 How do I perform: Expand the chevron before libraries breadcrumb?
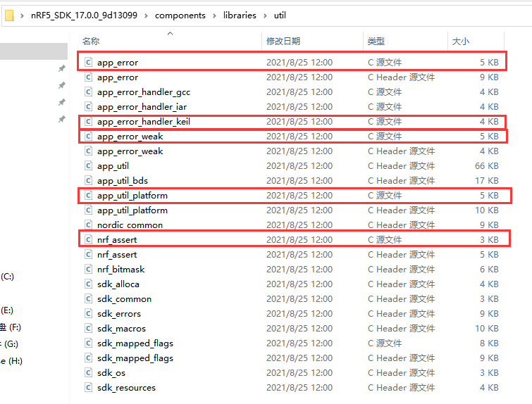214,15
